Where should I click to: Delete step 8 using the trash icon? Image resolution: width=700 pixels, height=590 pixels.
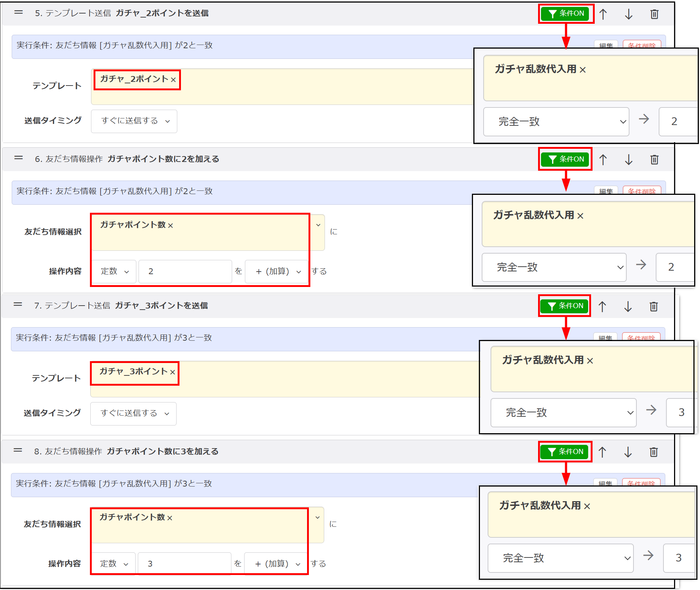[654, 452]
